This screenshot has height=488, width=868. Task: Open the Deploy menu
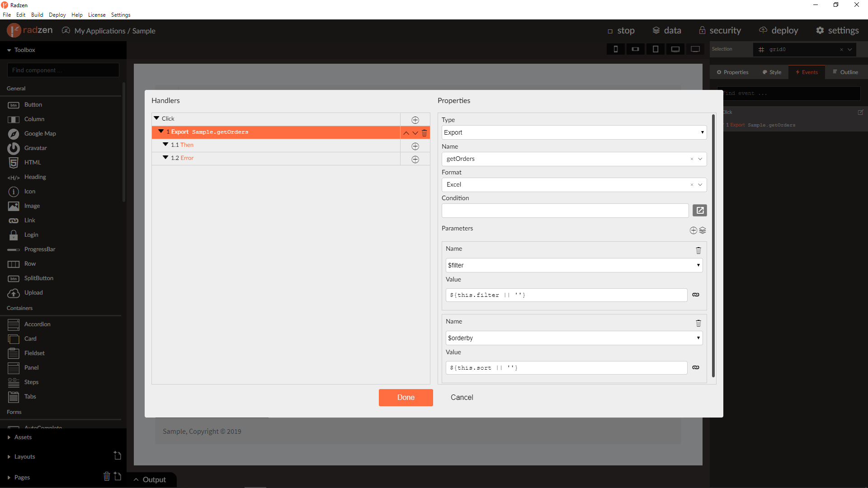pyautogui.click(x=57, y=15)
